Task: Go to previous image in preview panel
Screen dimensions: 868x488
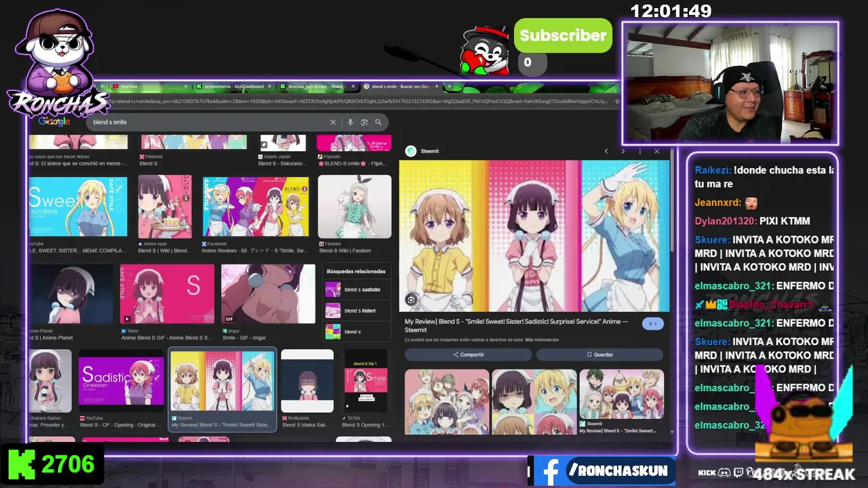Action: coord(606,151)
